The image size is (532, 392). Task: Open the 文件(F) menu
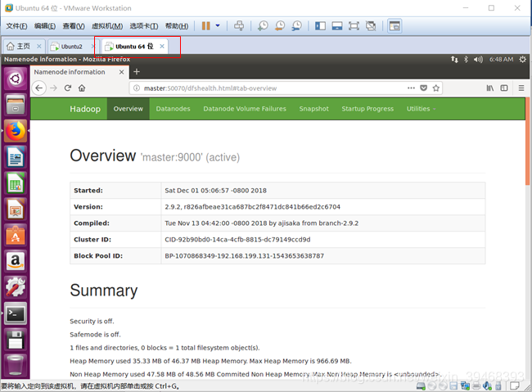pyautogui.click(x=16, y=26)
